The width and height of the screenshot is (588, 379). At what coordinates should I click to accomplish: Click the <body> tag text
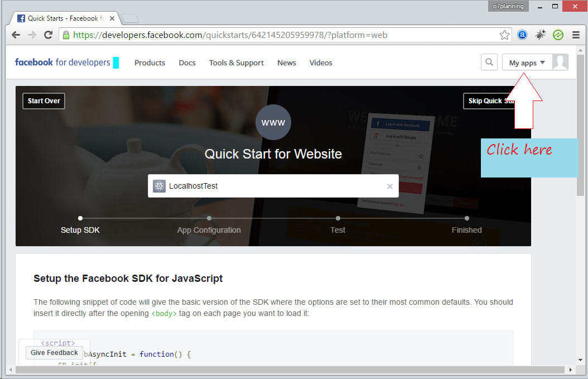pyautogui.click(x=164, y=313)
